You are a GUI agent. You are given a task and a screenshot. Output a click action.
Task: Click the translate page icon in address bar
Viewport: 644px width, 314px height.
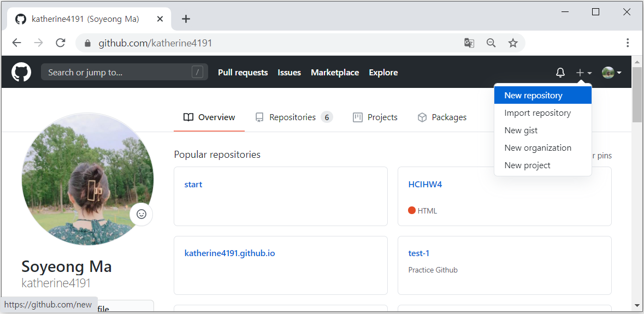coord(469,43)
